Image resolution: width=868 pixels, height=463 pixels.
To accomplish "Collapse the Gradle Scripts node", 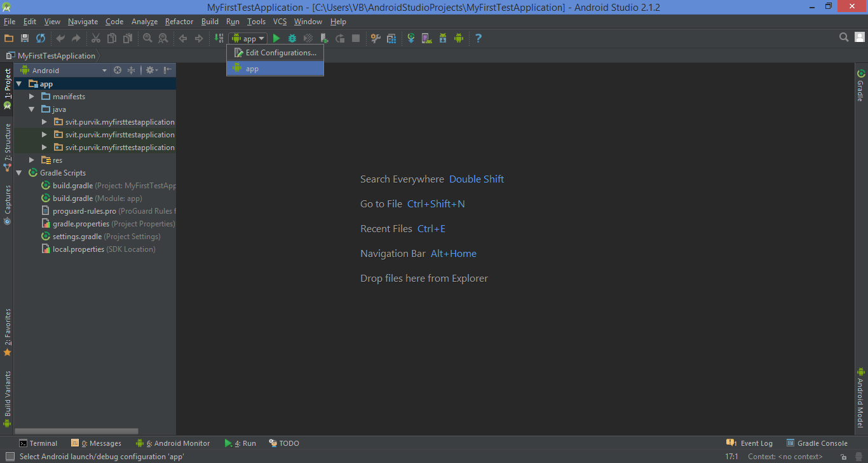I will [x=19, y=172].
